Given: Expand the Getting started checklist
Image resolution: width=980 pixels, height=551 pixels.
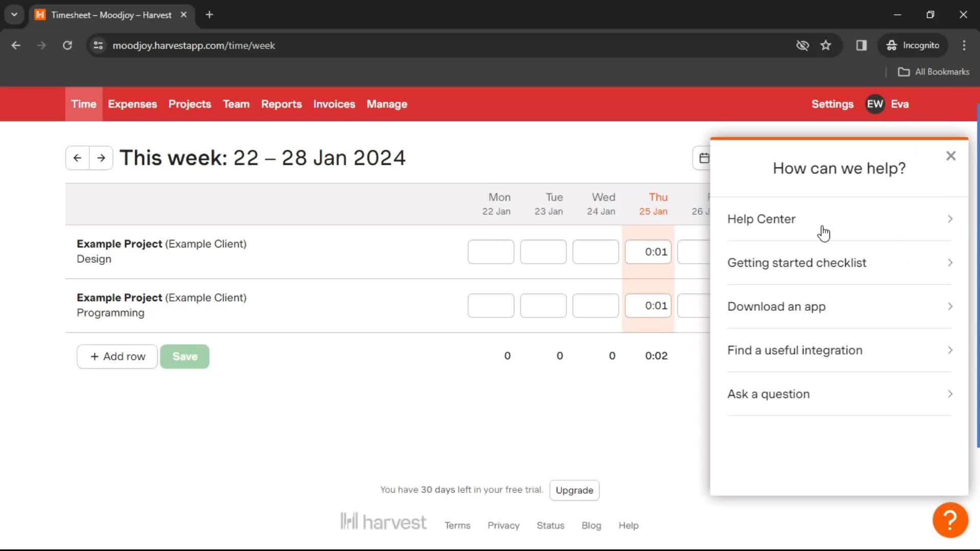Looking at the screenshot, I should click(840, 262).
